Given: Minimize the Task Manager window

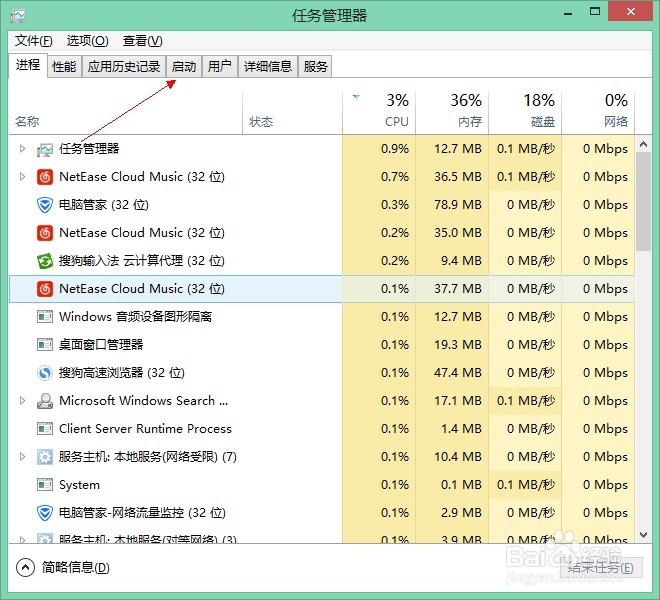Looking at the screenshot, I should pyautogui.click(x=568, y=13).
